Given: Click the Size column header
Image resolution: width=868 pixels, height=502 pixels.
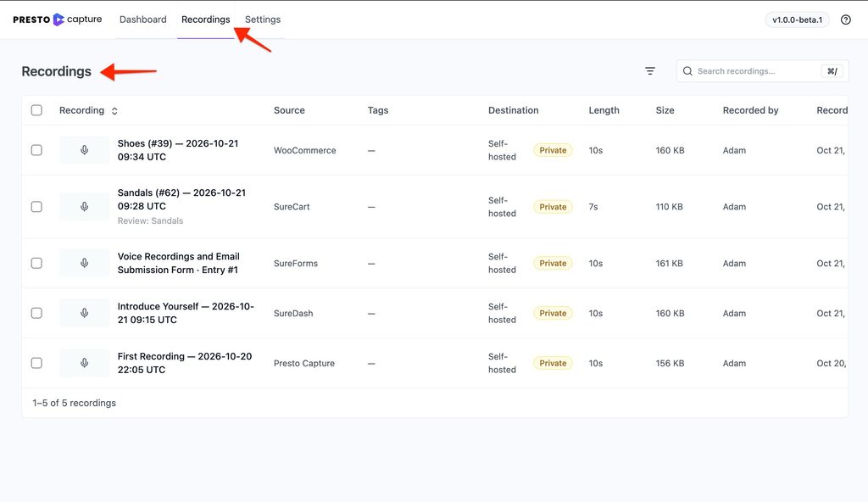Looking at the screenshot, I should (665, 110).
